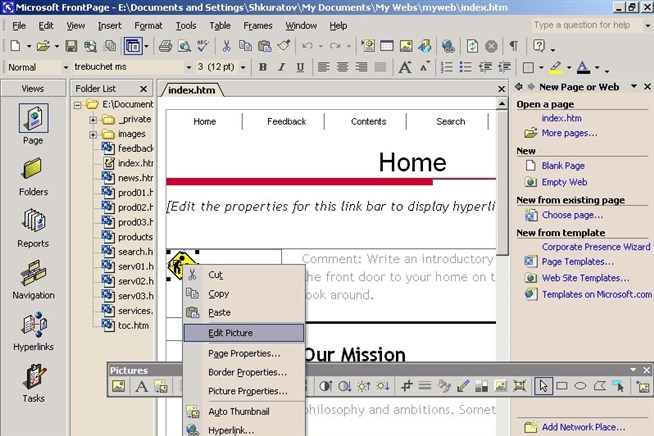Click the Insert Picture From File icon in Pictures toolbar
This screenshot has width=654, height=436.
pos(119,386)
